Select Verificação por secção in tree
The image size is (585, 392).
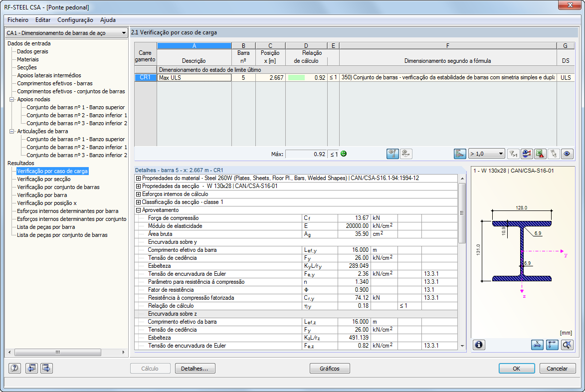pos(44,179)
